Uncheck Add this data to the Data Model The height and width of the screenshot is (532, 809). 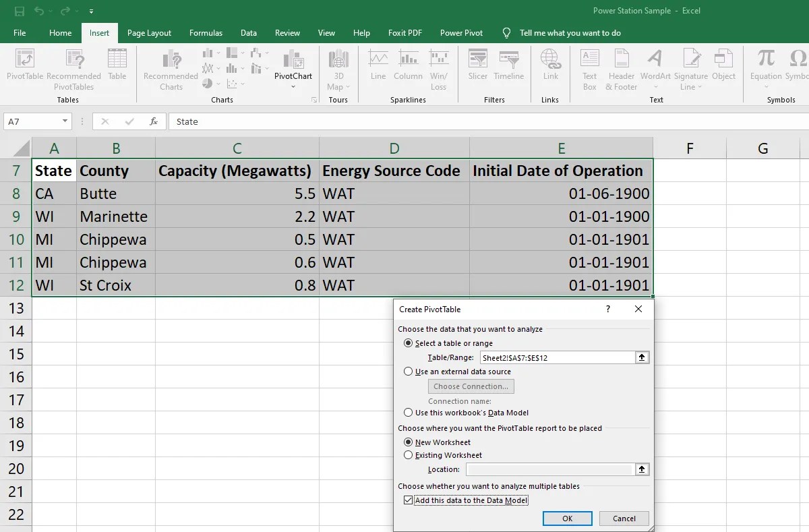pos(408,500)
